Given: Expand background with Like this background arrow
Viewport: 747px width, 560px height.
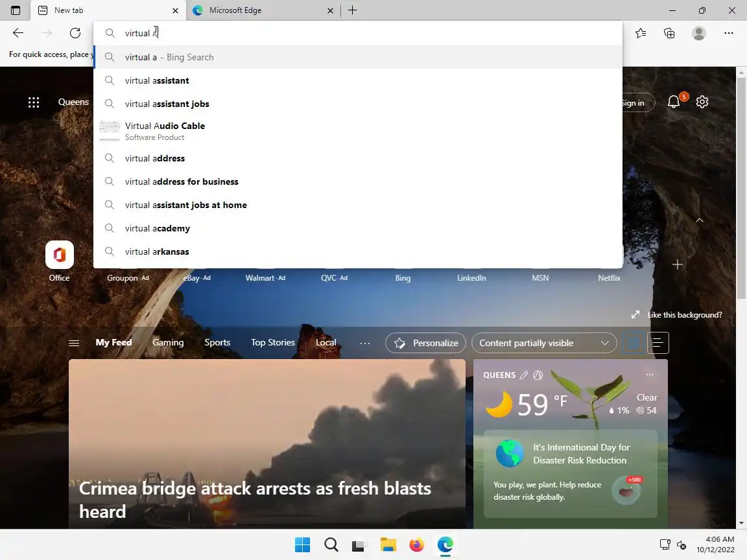Looking at the screenshot, I should click(635, 314).
